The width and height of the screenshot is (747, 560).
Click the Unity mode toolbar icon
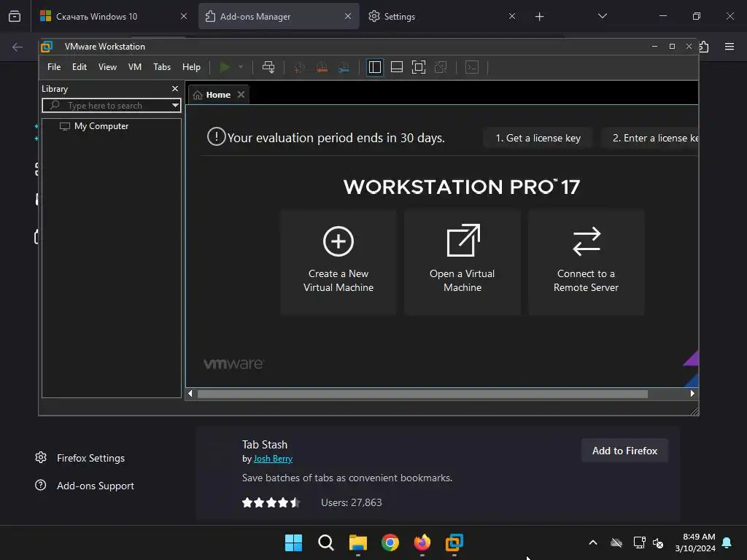441,67
